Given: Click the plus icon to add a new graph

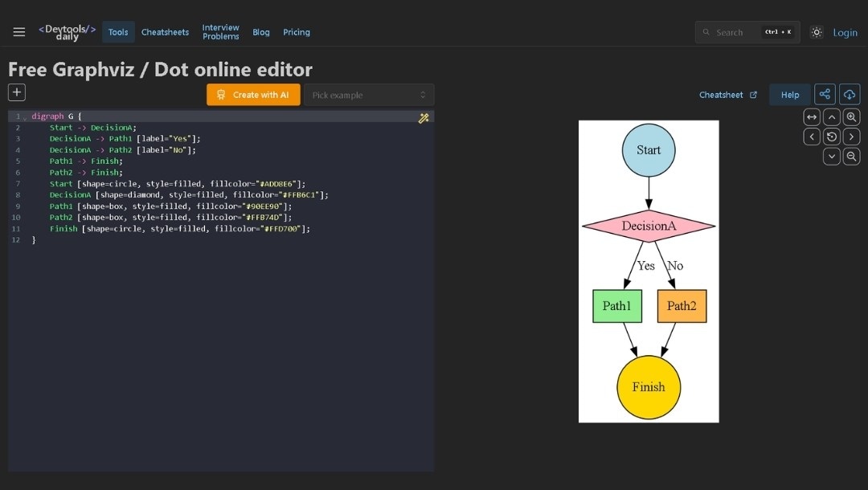Looking at the screenshot, I should pyautogui.click(x=17, y=92).
